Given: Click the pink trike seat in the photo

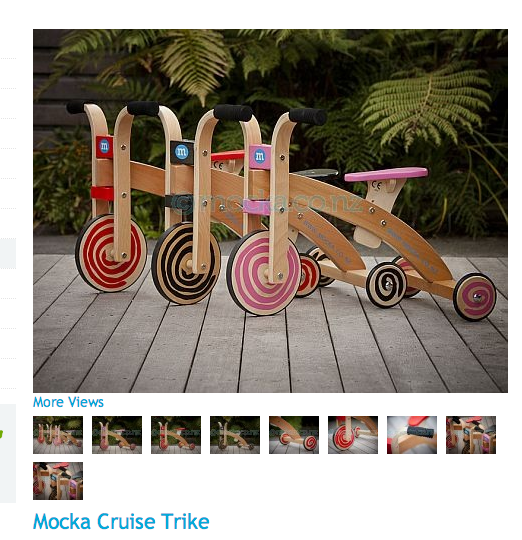Looking at the screenshot, I should (386, 174).
